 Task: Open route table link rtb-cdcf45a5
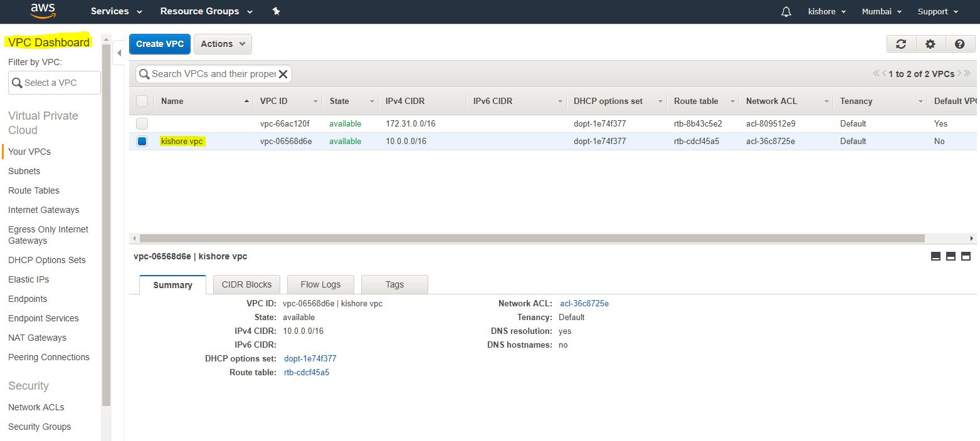coord(307,372)
